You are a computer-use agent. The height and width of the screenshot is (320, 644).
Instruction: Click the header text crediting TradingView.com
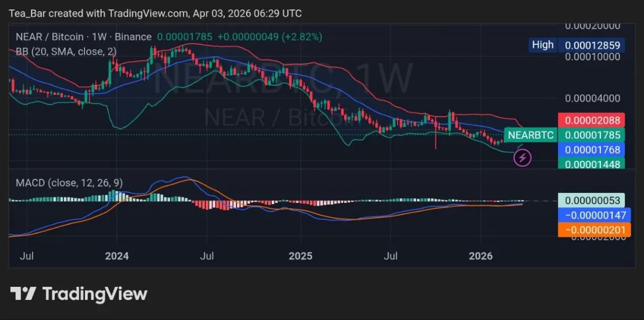156,13
